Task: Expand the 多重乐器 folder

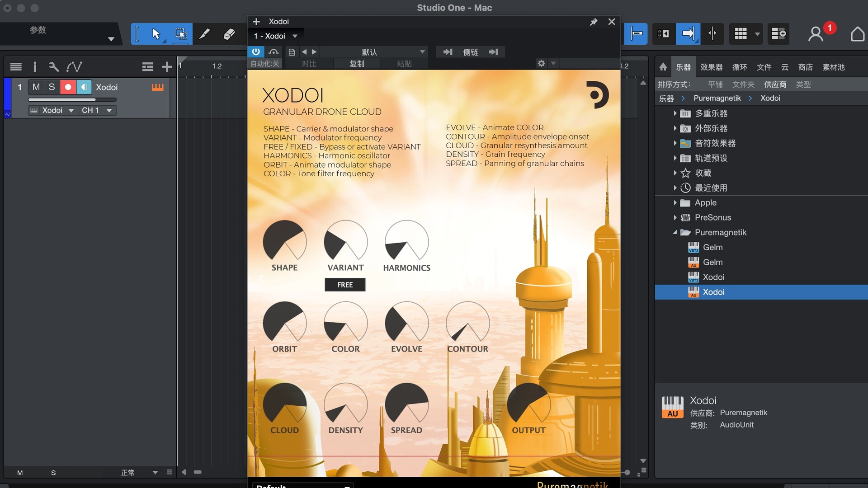Action: click(x=675, y=113)
